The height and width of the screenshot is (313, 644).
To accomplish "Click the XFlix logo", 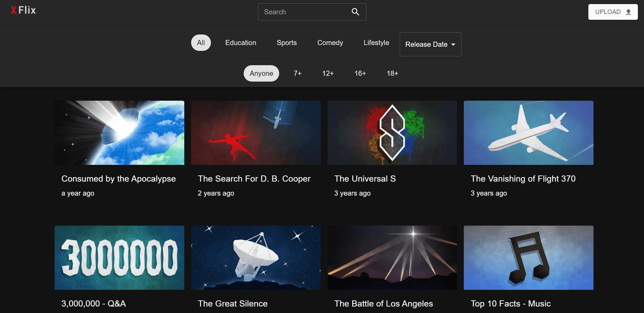I will pos(23,10).
